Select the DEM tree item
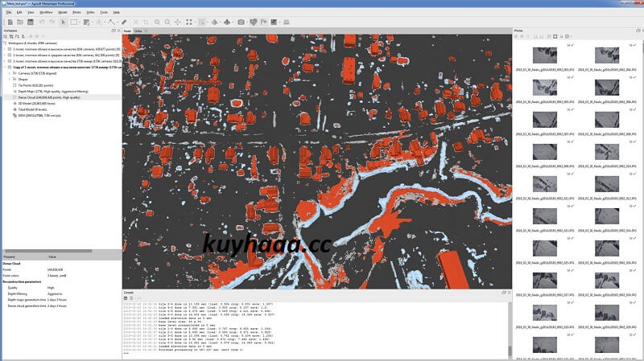 pyautogui.click(x=39, y=116)
